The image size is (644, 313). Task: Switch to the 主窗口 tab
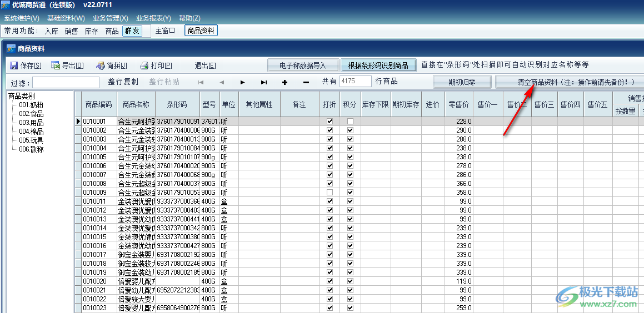(x=165, y=31)
